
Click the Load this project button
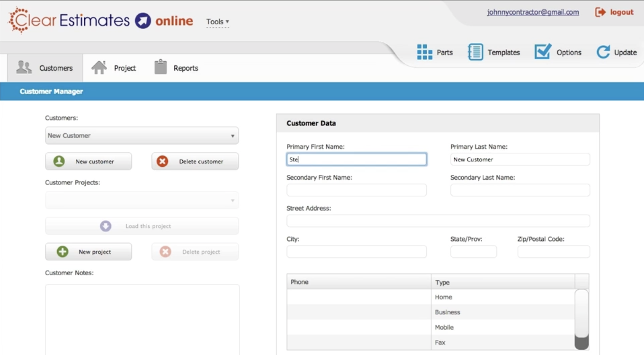(142, 226)
